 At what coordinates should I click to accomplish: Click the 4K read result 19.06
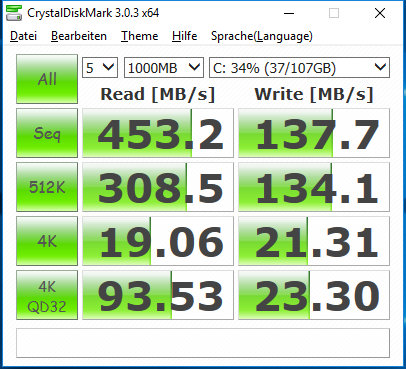click(x=158, y=241)
